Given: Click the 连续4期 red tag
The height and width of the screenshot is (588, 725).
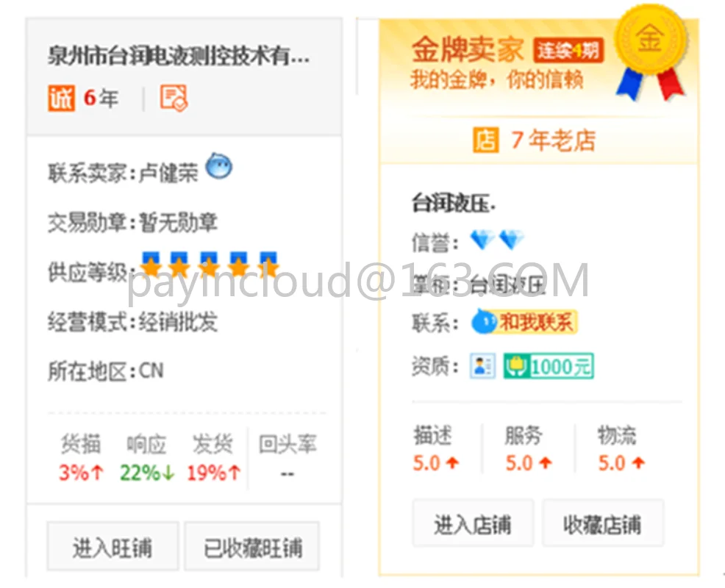Looking at the screenshot, I should coord(568,50).
